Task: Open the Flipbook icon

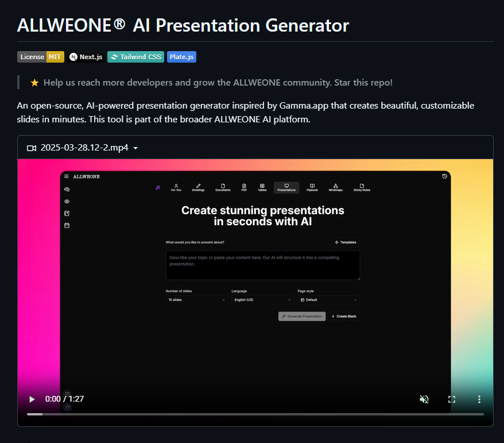Action: (312, 187)
